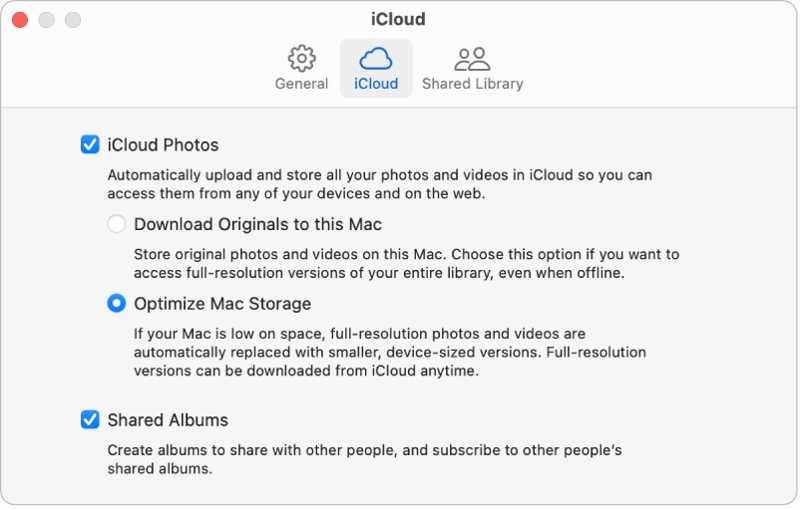Click the Shared Albums description text
The image size is (800, 510).
point(364,460)
